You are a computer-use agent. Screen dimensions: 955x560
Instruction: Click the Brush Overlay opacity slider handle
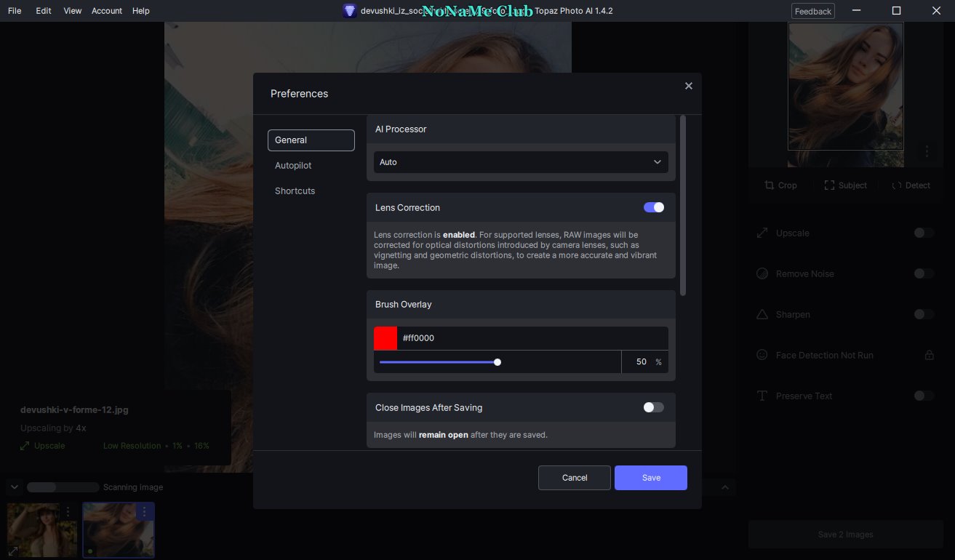coord(498,362)
